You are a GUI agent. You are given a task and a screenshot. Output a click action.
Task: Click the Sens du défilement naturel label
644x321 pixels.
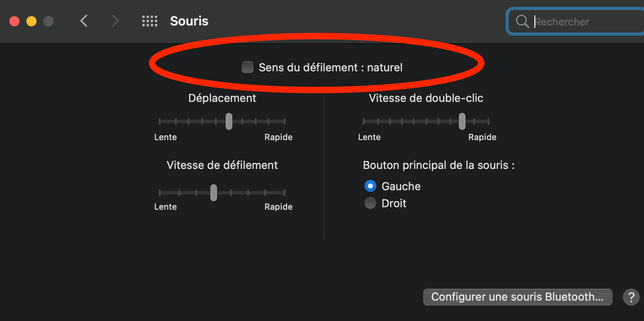coord(330,67)
